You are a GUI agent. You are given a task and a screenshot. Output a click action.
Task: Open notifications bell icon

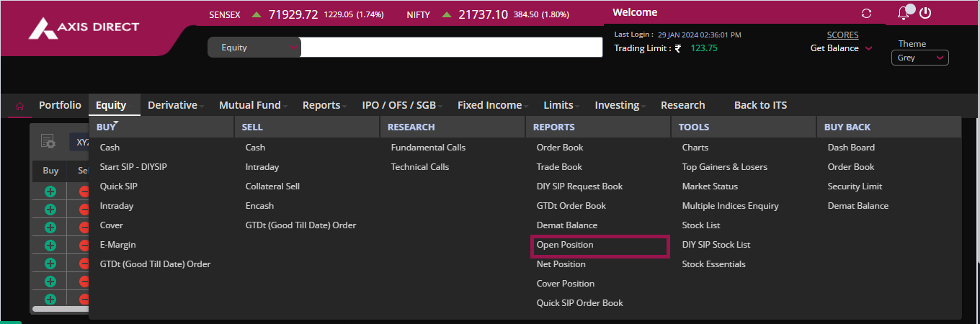pos(903,13)
